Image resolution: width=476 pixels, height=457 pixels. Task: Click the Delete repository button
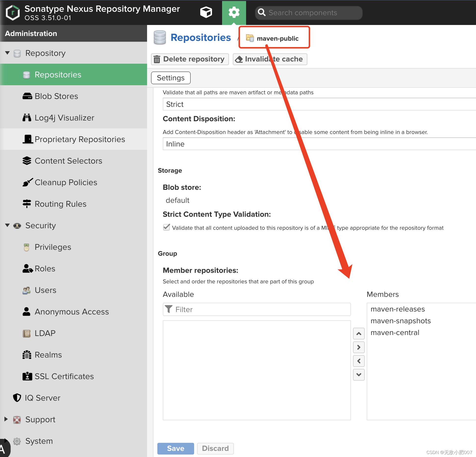[x=190, y=59]
